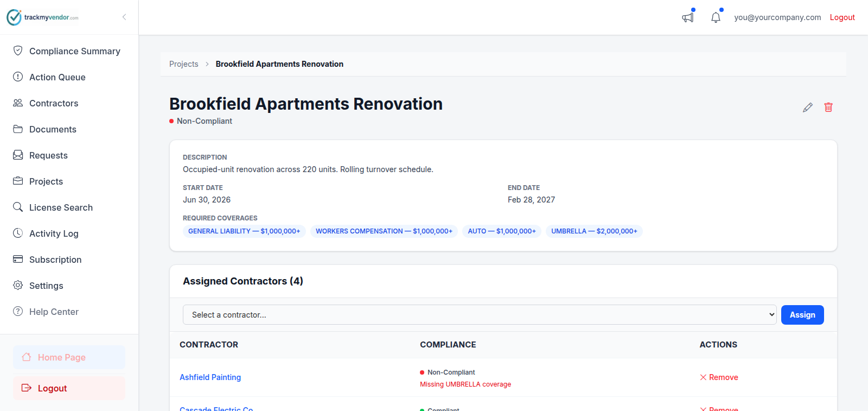Screen dimensions: 868x411
Task: Click Brookfield Apartments Renovation breadcrumb
Action: pos(279,64)
